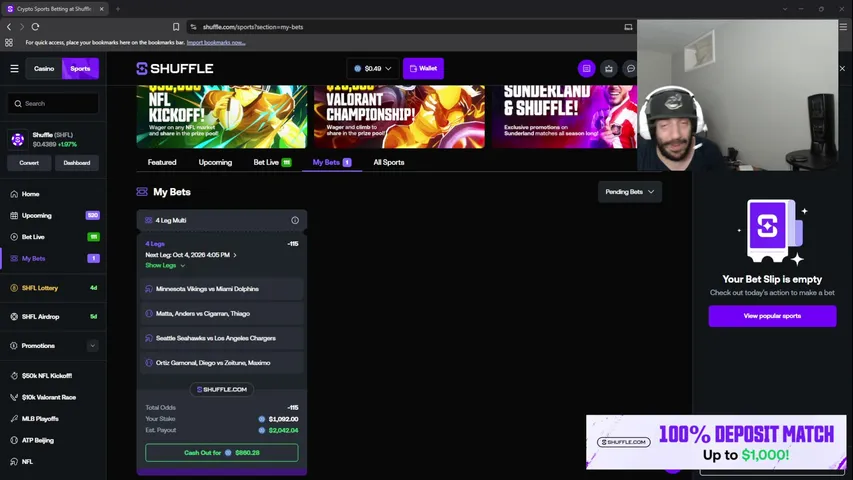The height and width of the screenshot is (480, 853).
Task: Click the browser address bar URL
Action: (x=253, y=27)
